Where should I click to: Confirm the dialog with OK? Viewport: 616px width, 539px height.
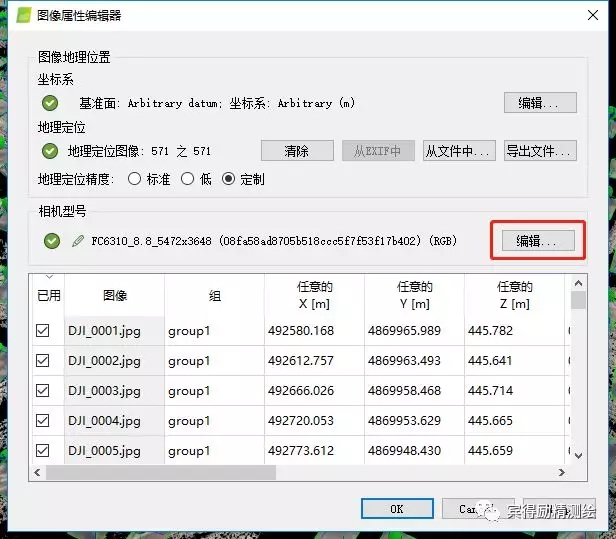[x=396, y=509]
